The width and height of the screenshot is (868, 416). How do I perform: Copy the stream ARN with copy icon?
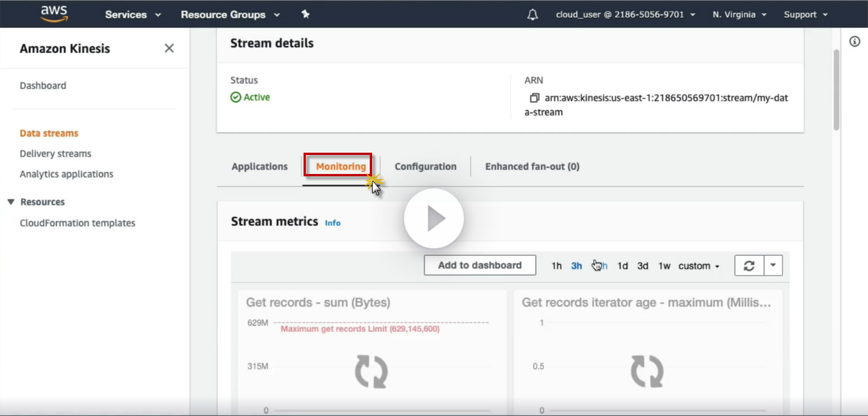(535, 98)
